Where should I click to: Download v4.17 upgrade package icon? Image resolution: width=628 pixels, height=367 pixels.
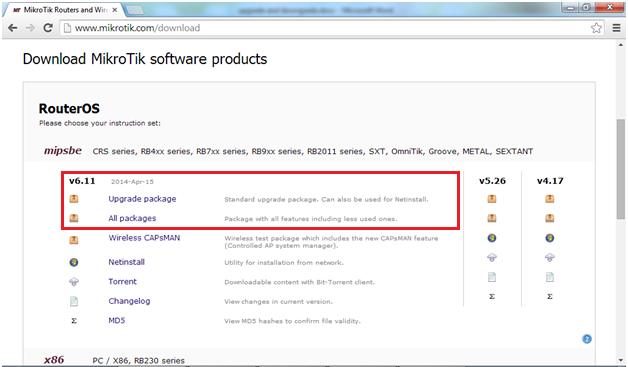[550, 199]
